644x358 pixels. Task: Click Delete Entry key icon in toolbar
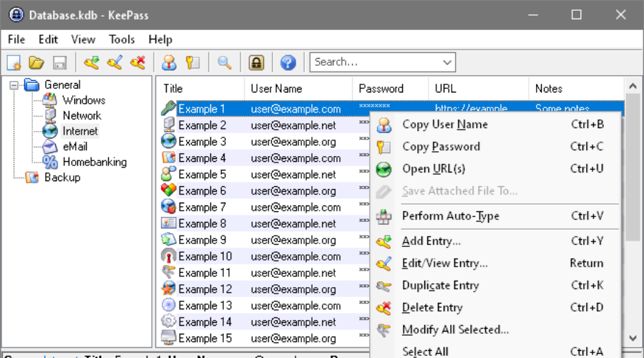click(138, 62)
